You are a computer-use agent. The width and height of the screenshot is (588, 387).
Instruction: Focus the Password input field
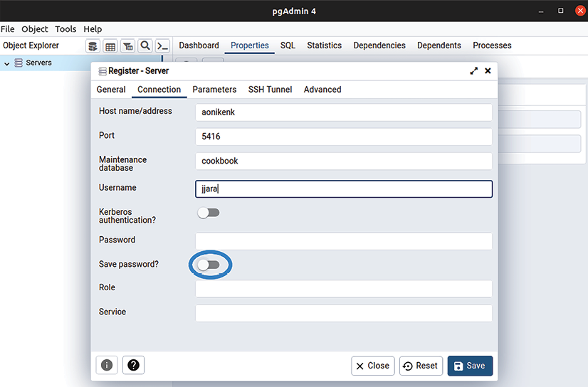click(344, 241)
